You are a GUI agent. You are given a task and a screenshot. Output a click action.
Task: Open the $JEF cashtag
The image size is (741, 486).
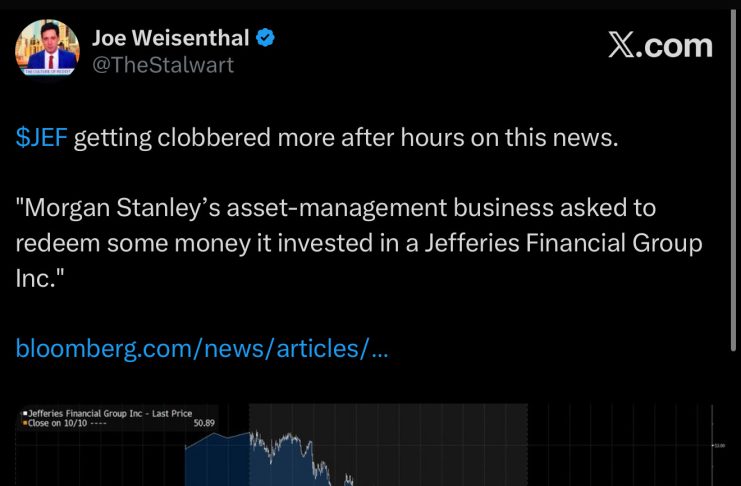pos(42,138)
